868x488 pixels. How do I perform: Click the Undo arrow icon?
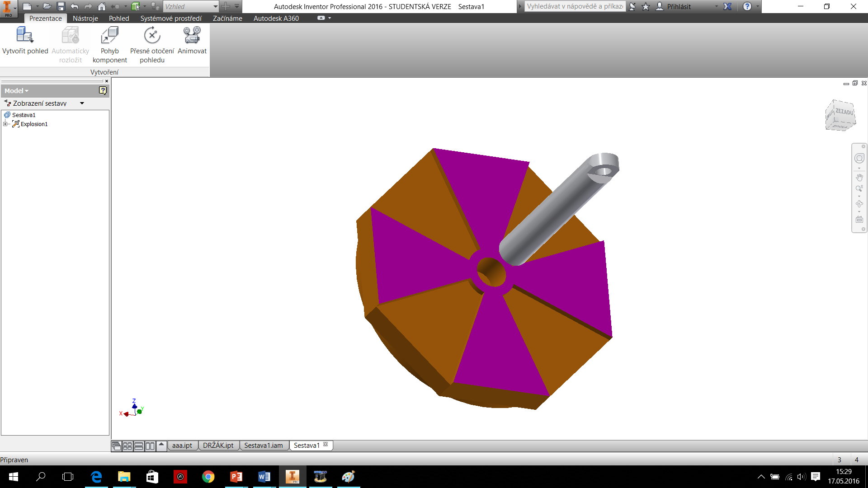pos(75,6)
